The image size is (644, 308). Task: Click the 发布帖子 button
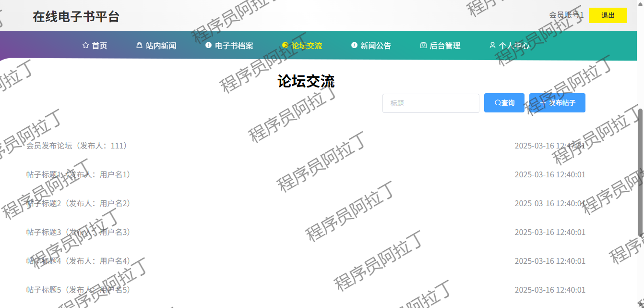click(x=557, y=103)
